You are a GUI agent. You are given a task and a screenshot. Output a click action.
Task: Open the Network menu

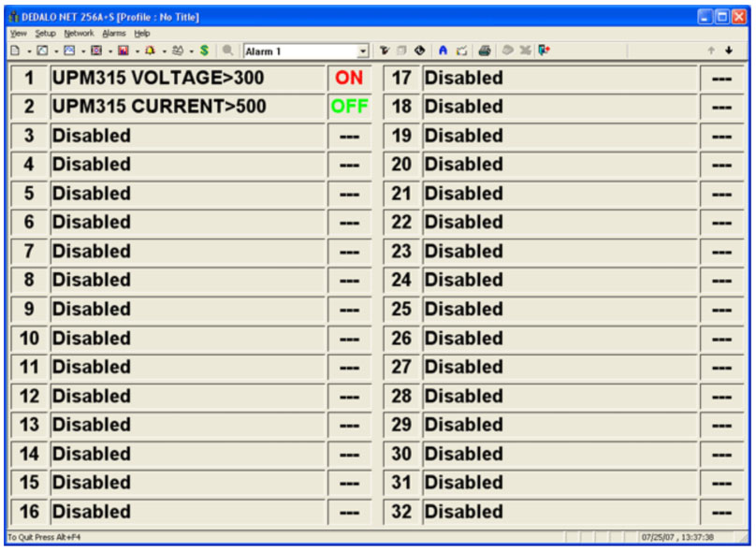pyautogui.click(x=79, y=33)
